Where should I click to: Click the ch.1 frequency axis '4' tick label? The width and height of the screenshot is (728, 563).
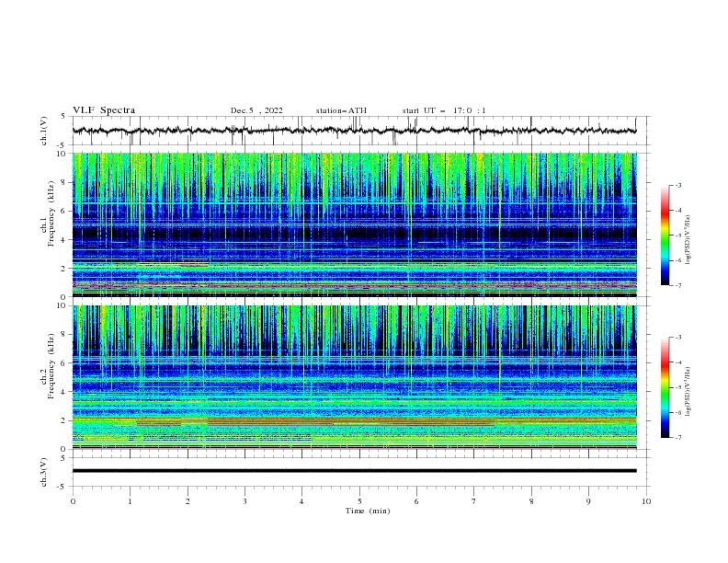(65, 240)
